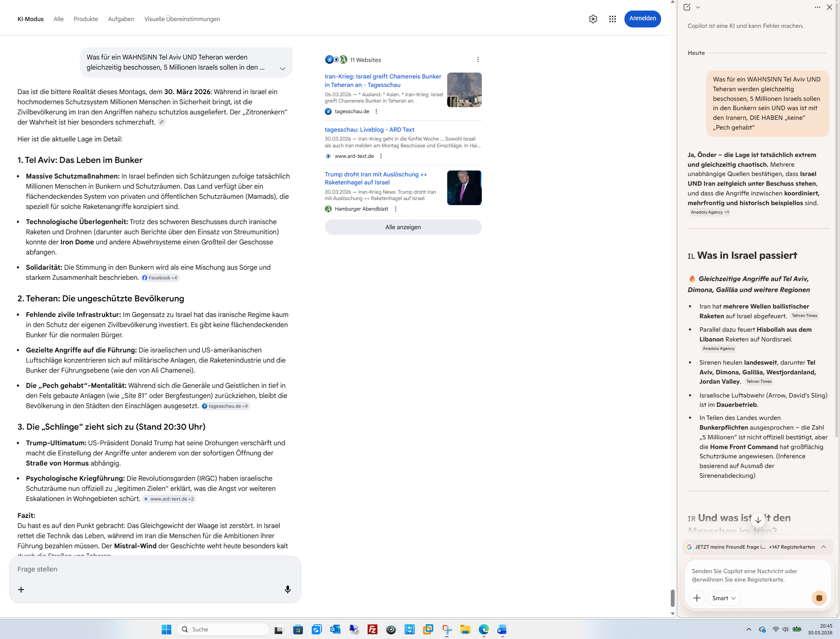The image size is (840, 639).
Task: Open Word from the Windows taskbar
Action: (x=501, y=629)
